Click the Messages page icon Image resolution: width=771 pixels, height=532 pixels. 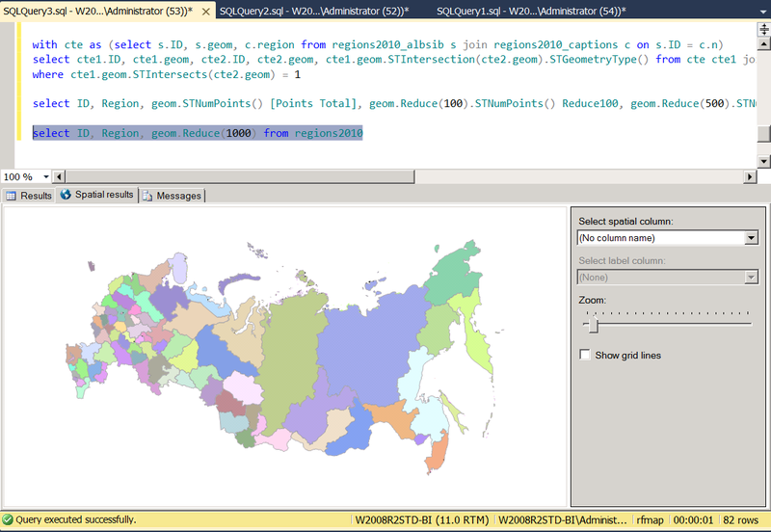click(147, 196)
